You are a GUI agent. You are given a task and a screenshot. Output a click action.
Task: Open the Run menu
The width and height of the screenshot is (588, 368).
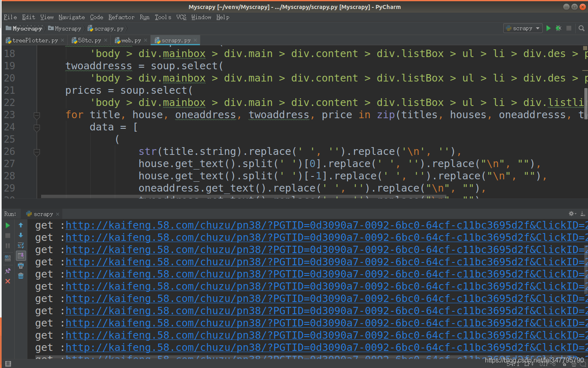pos(145,17)
